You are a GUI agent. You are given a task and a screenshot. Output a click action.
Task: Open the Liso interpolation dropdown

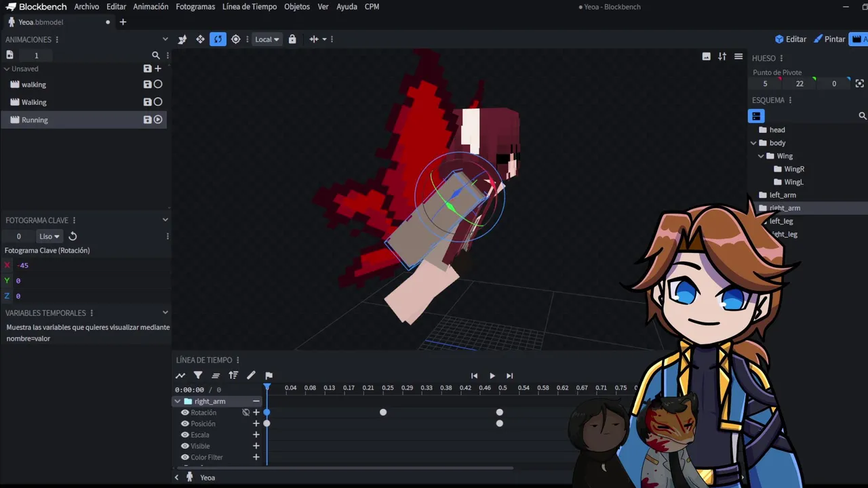[x=49, y=237]
